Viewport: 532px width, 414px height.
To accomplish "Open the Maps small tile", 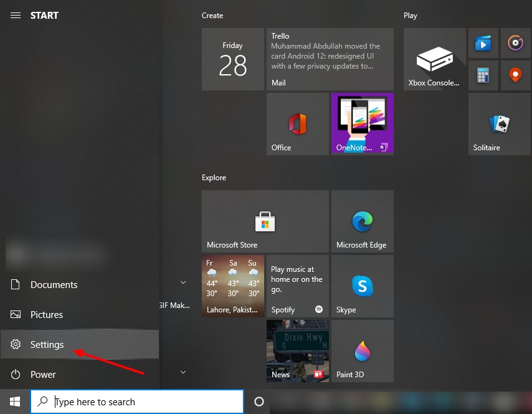I will coord(515,75).
